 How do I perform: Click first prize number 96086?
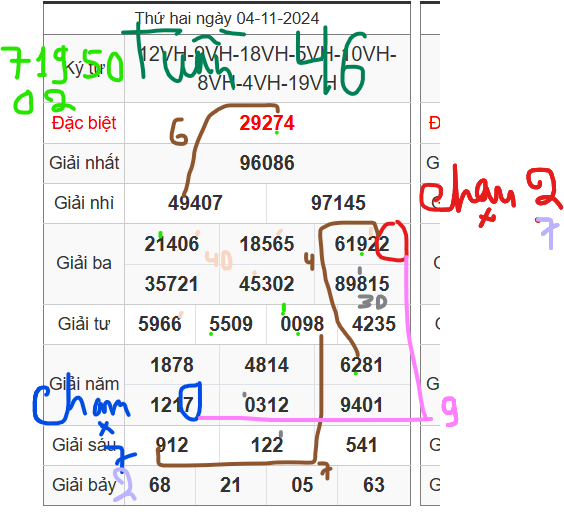(x=267, y=163)
